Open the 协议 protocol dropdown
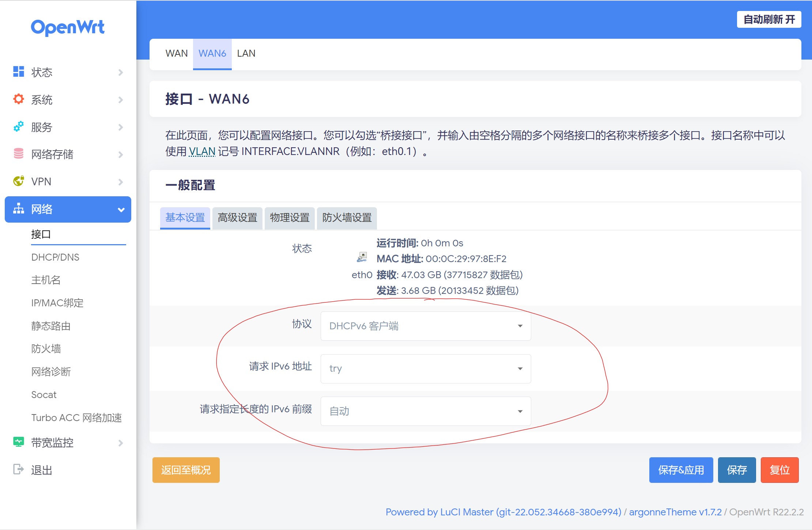The width and height of the screenshot is (812, 530). [x=426, y=326]
